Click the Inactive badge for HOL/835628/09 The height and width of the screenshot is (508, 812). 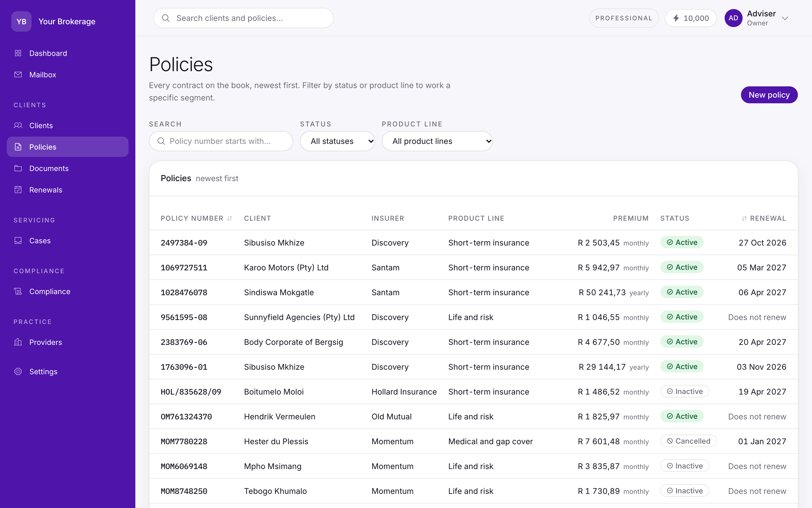coord(685,391)
